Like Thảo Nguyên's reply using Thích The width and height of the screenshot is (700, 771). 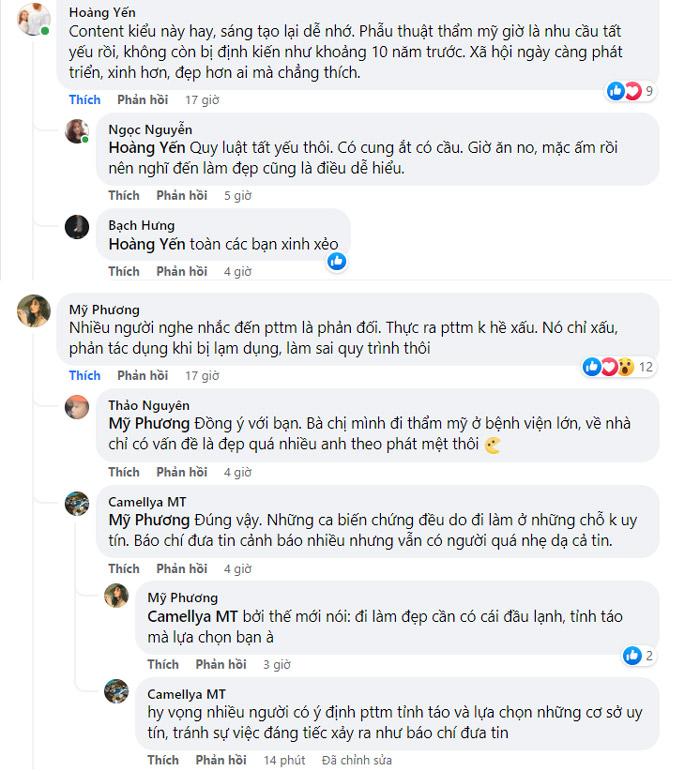point(124,472)
